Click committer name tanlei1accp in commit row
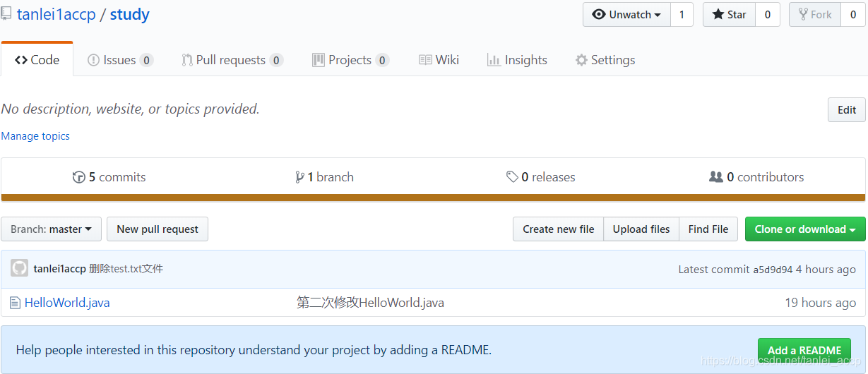Image resolution: width=868 pixels, height=374 pixels. (x=59, y=269)
